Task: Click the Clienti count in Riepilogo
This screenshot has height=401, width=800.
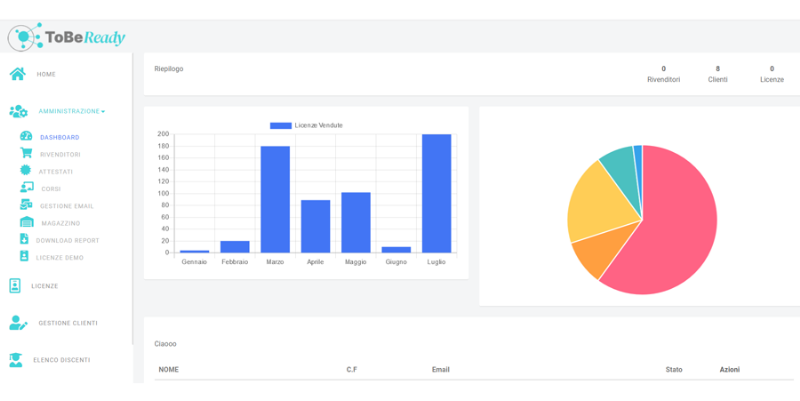Action: [x=718, y=74]
